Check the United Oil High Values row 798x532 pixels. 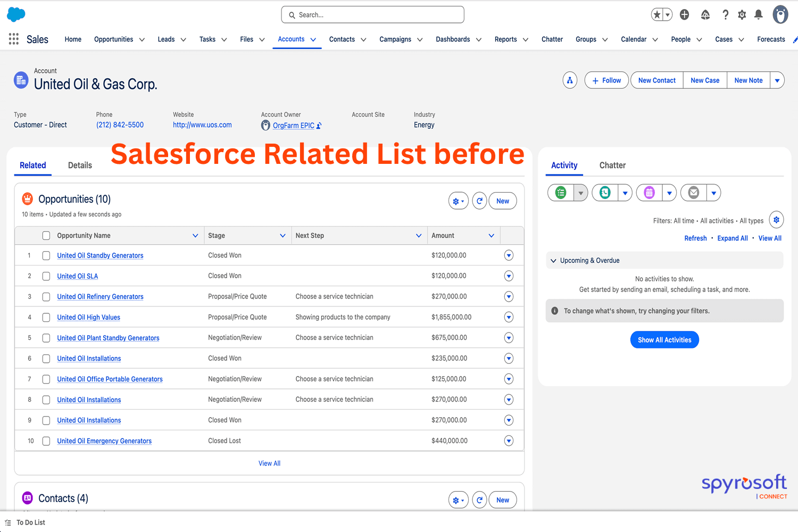click(x=46, y=318)
